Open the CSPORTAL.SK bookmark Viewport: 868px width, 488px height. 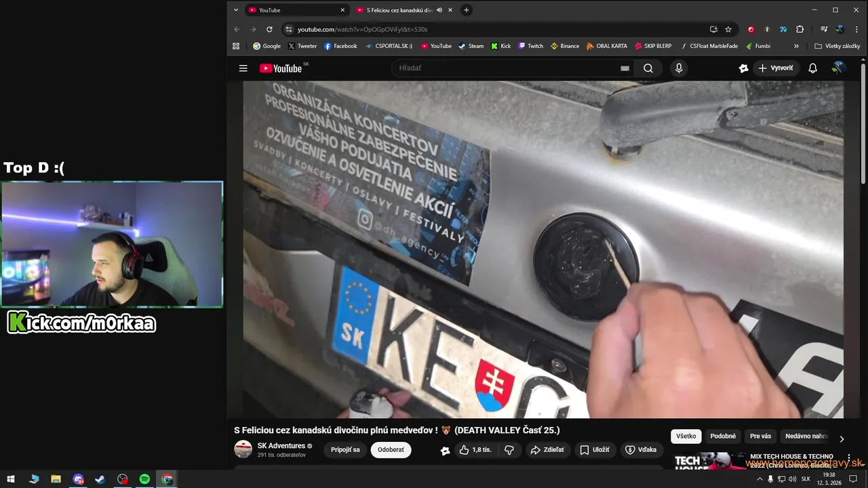[x=389, y=46]
